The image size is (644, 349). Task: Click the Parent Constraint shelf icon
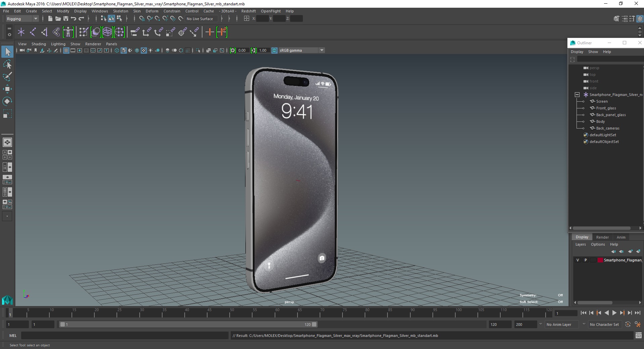(135, 32)
